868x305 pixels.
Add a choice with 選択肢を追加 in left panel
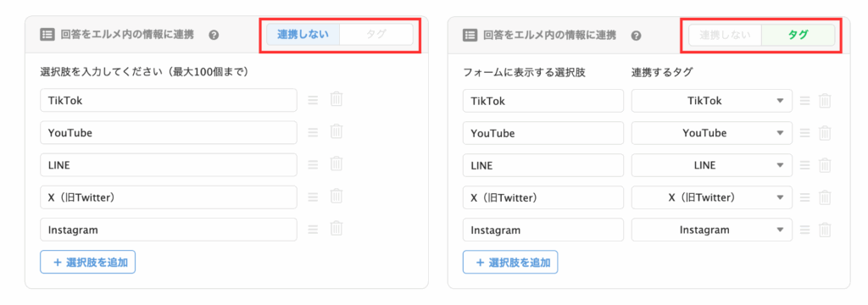(x=87, y=262)
